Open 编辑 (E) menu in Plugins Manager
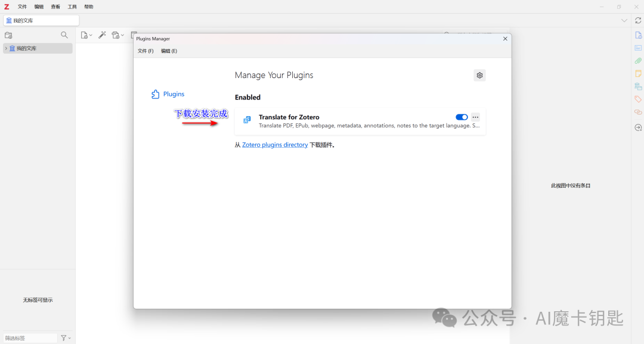Viewport: 644px width, 344px height. [169, 51]
